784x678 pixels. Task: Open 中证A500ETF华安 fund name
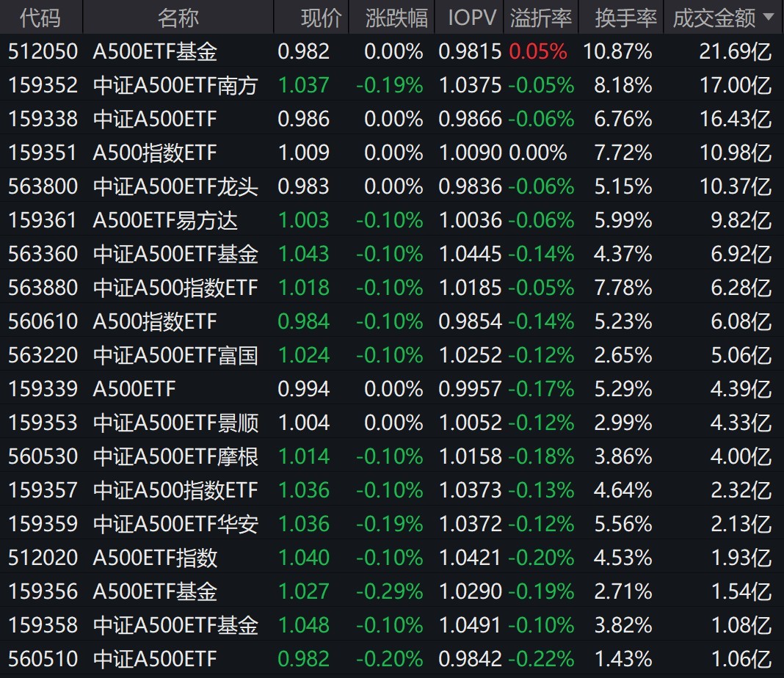175,524
